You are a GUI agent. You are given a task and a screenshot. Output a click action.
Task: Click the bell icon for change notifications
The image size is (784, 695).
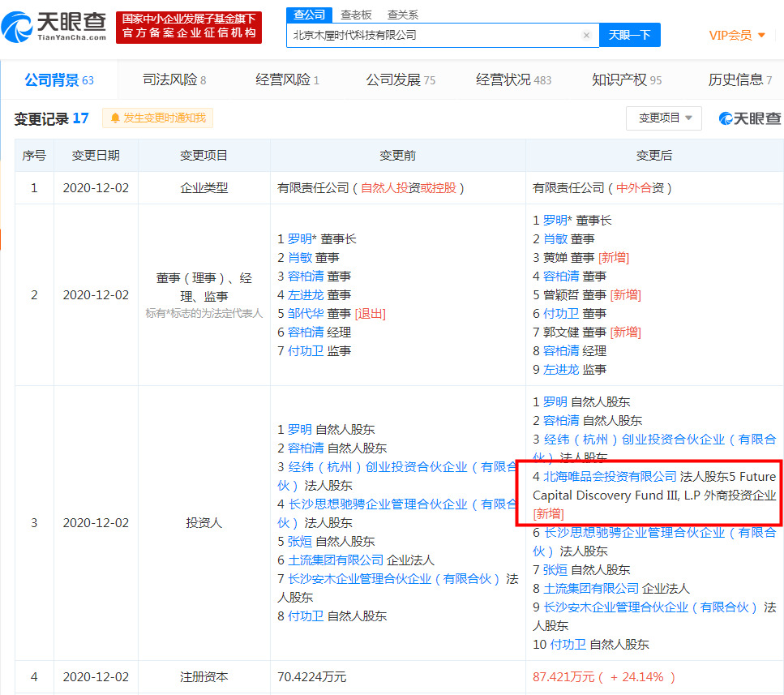(x=115, y=118)
